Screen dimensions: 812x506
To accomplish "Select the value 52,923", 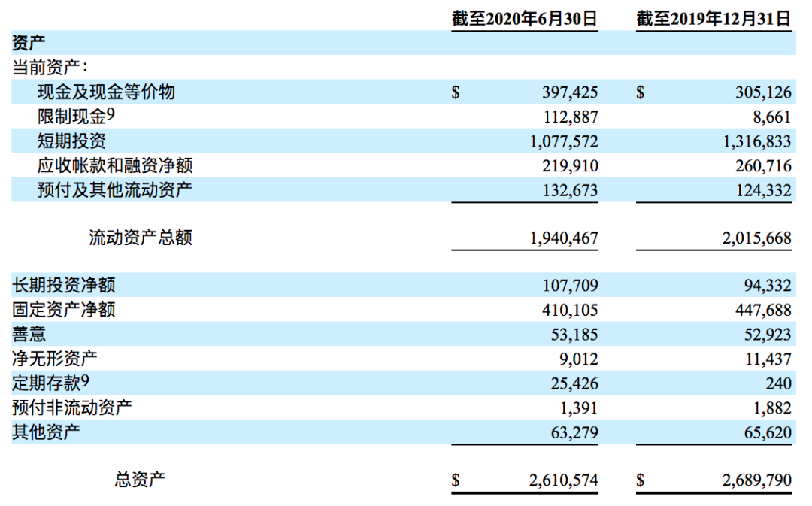I will click(768, 335).
